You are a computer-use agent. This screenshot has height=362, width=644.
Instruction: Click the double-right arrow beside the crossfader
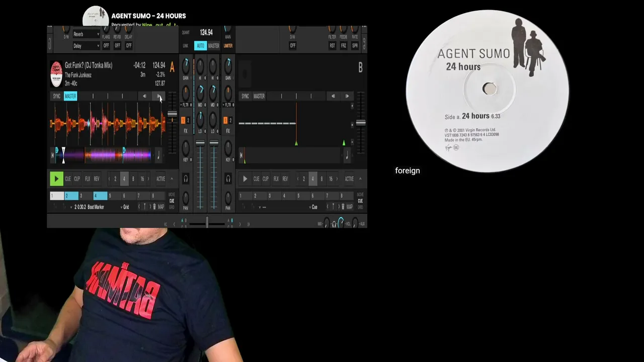(x=248, y=224)
